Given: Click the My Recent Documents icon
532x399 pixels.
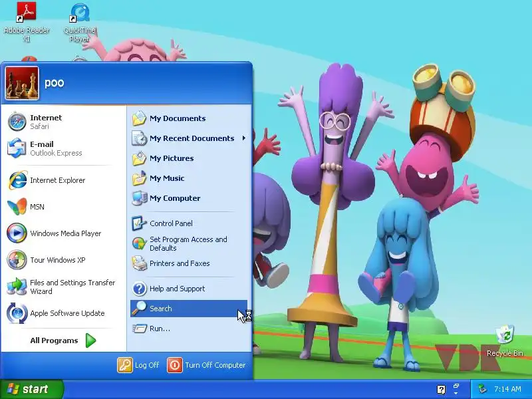Looking at the screenshot, I should click(x=139, y=138).
